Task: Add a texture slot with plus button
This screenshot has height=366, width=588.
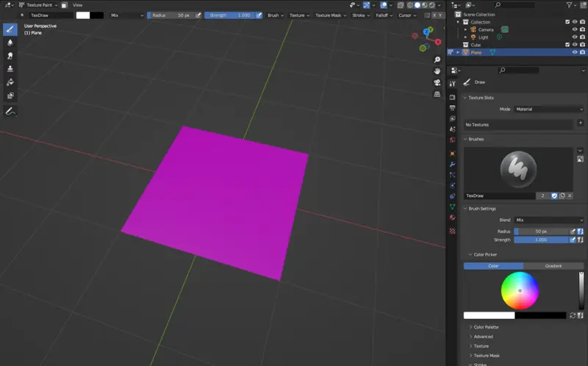Action: click(x=580, y=123)
